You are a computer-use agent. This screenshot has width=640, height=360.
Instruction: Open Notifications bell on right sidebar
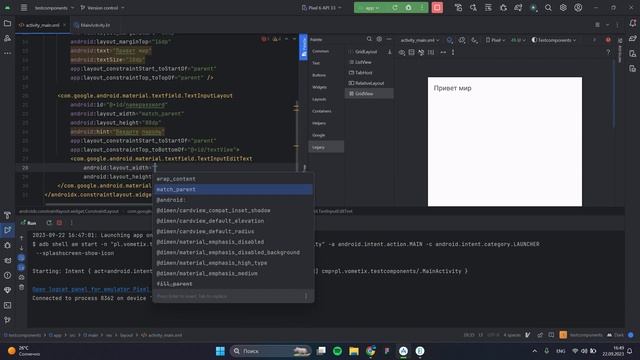tap(633, 24)
